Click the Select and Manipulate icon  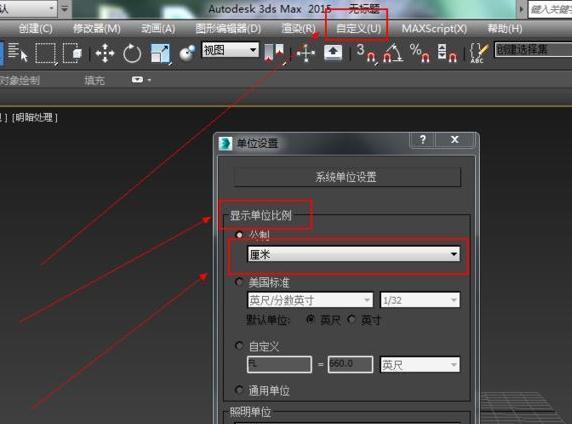[x=306, y=53]
